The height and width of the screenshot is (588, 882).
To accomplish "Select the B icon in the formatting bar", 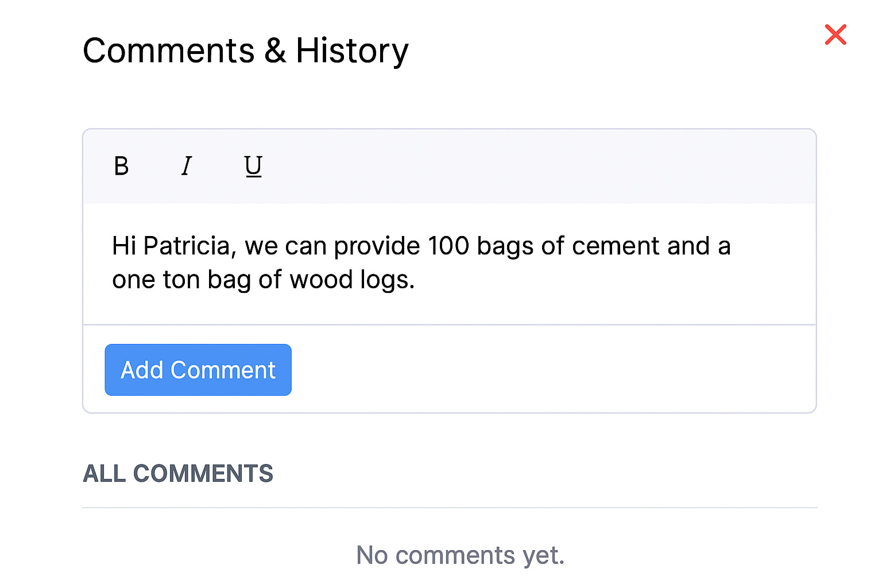I will 121,166.
